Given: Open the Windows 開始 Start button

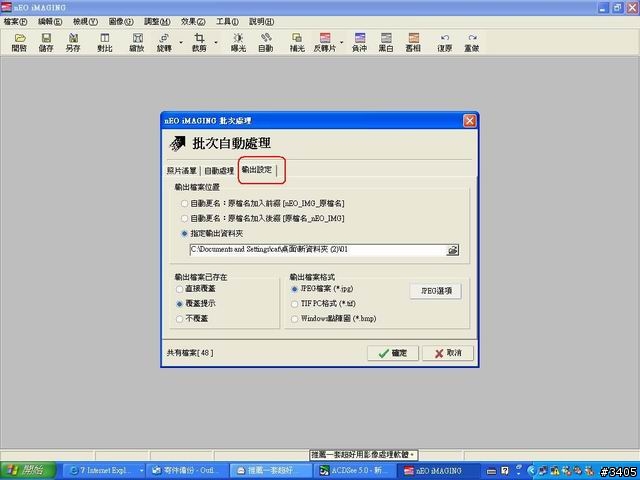Looking at the screenshot, I should [28, 471].
